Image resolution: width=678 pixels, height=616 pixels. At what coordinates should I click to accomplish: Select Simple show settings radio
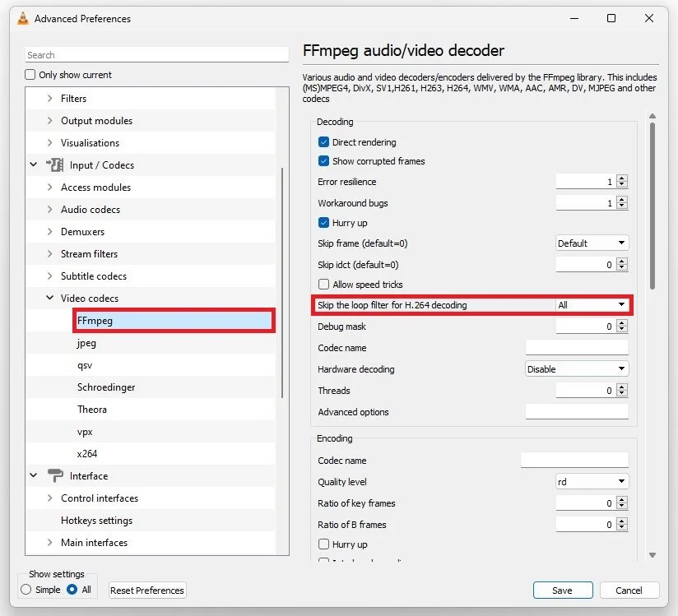coord(26,589)
